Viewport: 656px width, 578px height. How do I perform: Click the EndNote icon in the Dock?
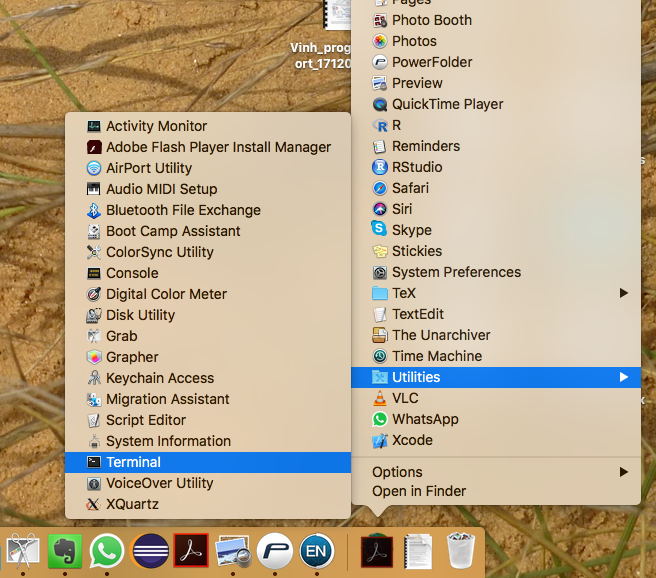tap(317, 551)
